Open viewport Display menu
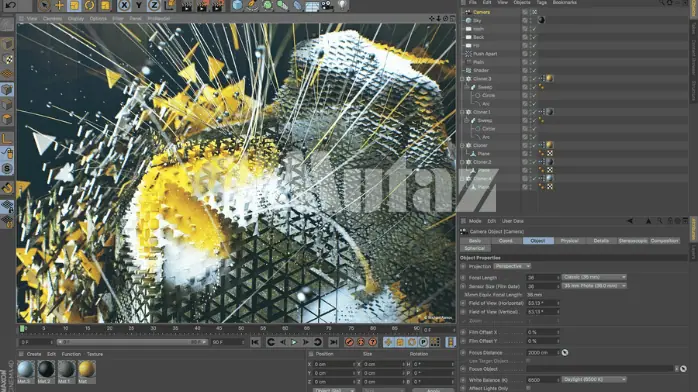 (x=76, y=19)
